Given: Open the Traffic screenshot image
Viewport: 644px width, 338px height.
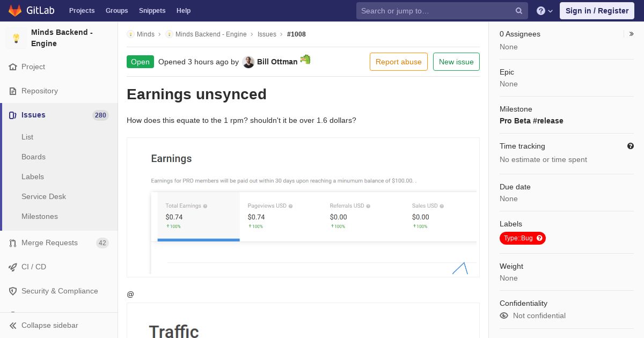Looking at the screenshot, I should tap(303, 321).
